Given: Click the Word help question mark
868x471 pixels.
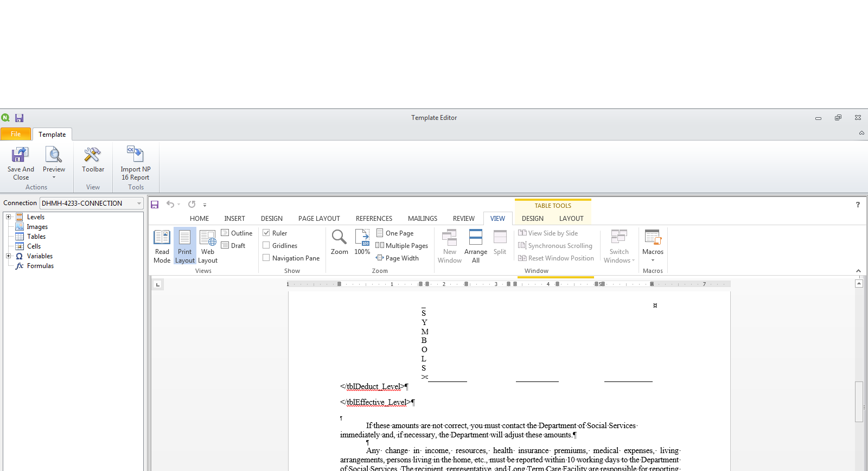Looking at the screenshot, I should (858, 205).
